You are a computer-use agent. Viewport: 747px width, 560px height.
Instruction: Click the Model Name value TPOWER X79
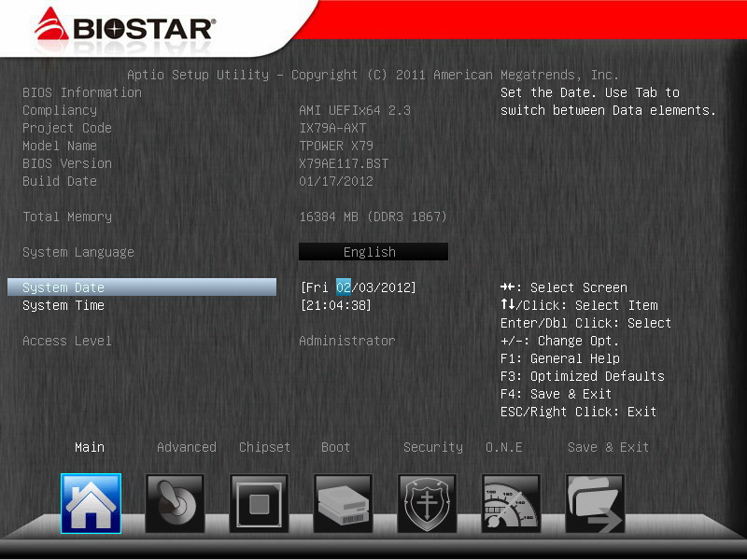[x=336, y=146]
